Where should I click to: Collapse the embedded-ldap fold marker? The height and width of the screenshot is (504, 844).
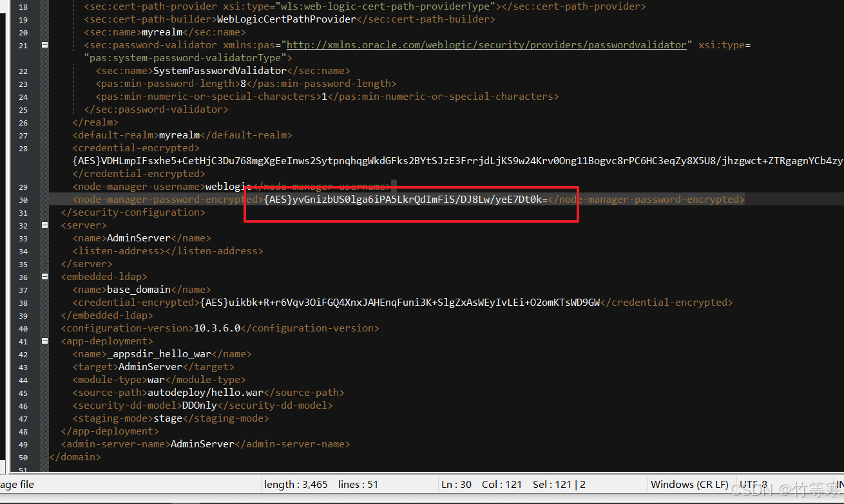click(x=44, y=277)
